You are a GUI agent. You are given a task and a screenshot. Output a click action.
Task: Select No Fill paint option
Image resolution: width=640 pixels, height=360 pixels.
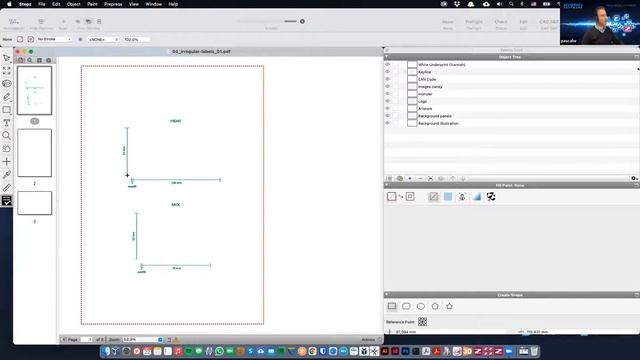tap(433, 197)
